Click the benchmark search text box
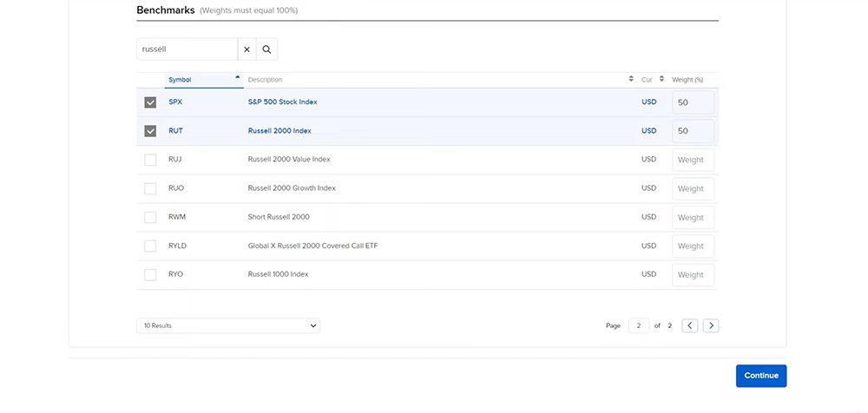Image resolution: width=868 pixels, height=413 pixels. click(x=187, y=49)
